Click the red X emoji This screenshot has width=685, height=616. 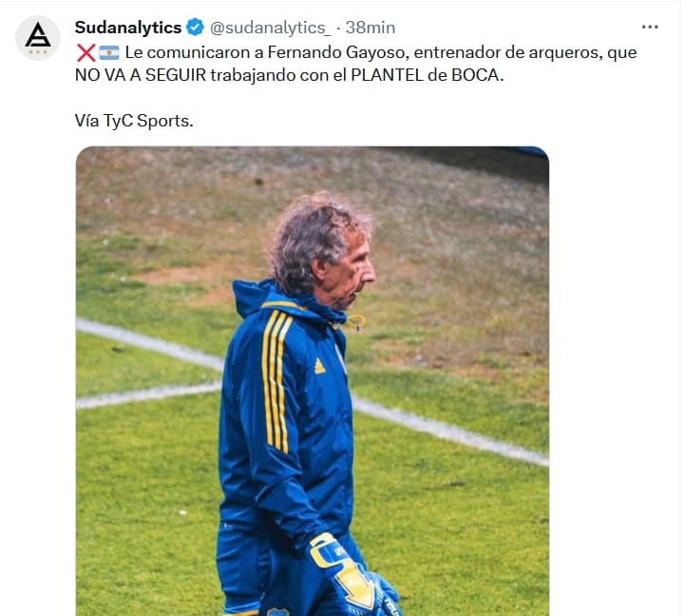(86, 53)
